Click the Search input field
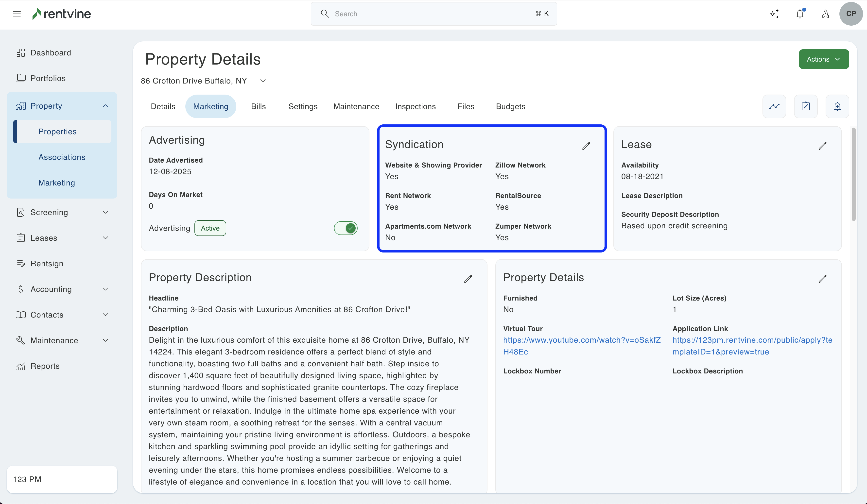This screenshot has width=867, height=504. 433,14
